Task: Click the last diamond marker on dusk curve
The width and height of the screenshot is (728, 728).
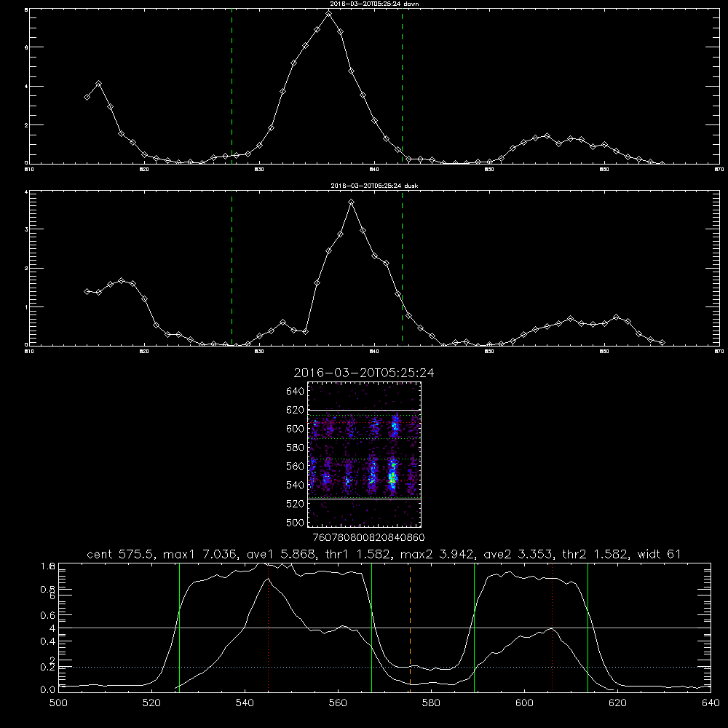Action: click(662, 343)
